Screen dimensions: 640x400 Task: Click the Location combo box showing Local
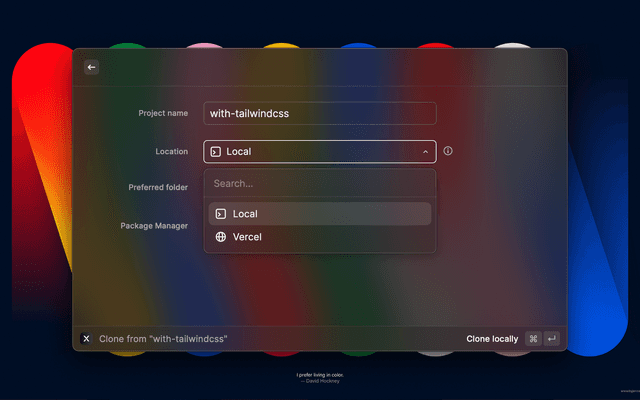point(319,152)
